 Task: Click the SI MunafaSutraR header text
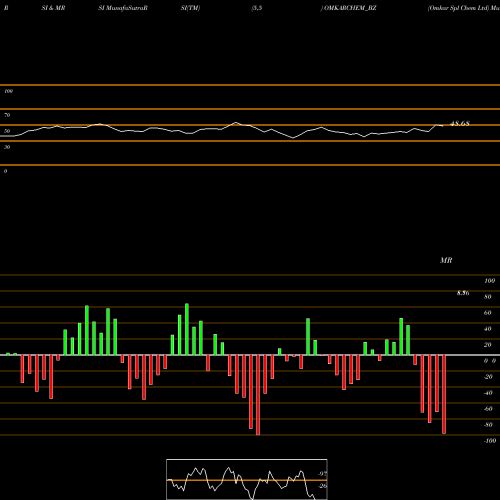(x=123, y=8)
